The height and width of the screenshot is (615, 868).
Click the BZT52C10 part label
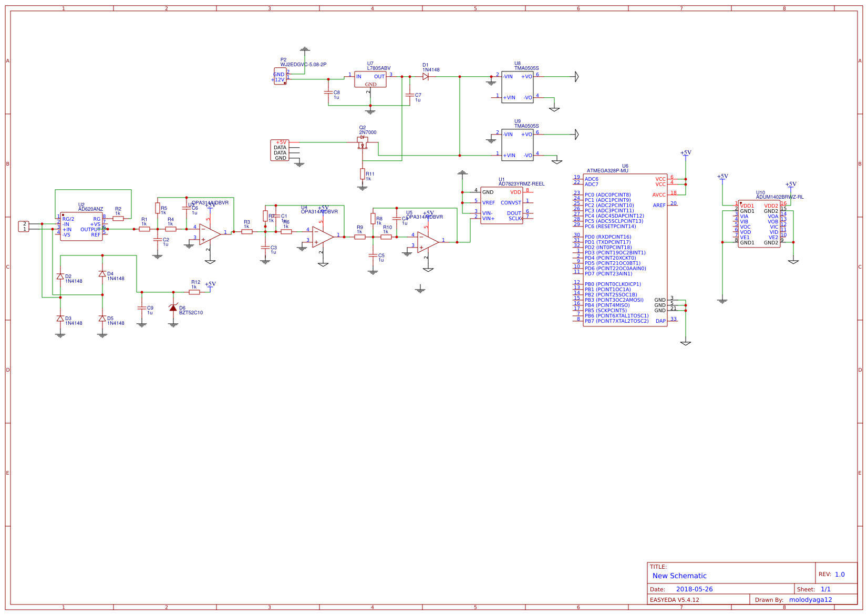point(191,313)
